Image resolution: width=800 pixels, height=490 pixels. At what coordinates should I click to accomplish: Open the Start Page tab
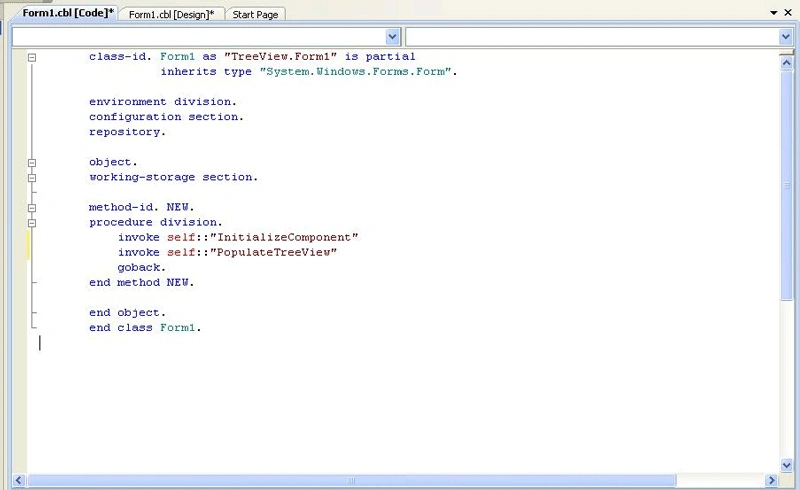coord(255,14)
